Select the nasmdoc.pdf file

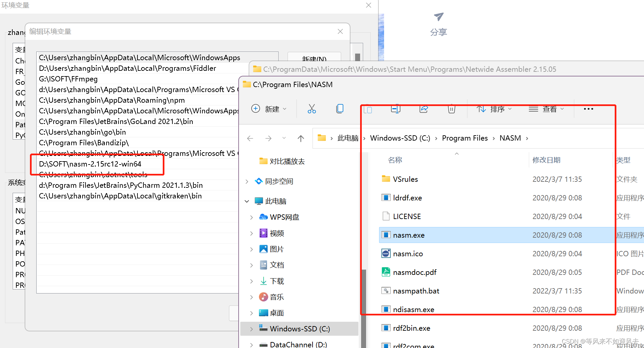[415, 272]
